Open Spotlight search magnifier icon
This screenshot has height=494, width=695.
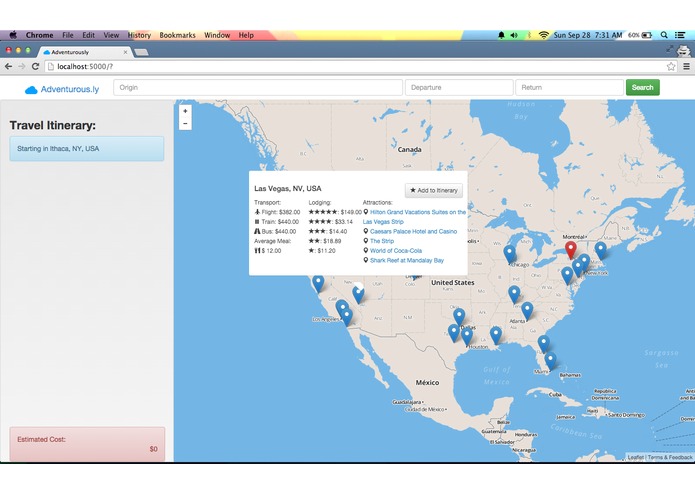664,35
